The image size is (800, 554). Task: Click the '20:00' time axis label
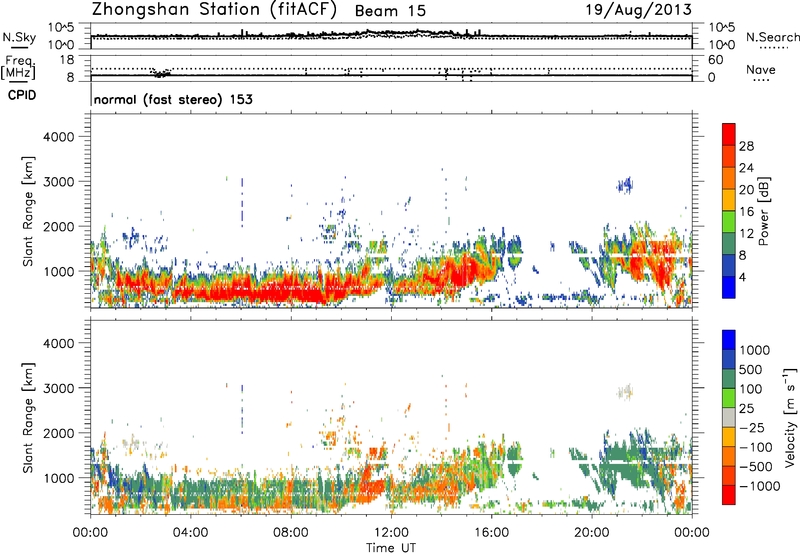coord(591,533)
